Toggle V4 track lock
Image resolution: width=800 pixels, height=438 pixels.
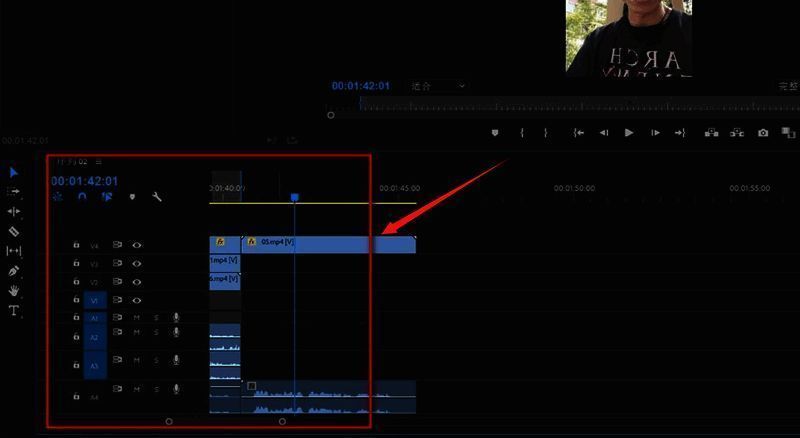(x=76, y=245)
